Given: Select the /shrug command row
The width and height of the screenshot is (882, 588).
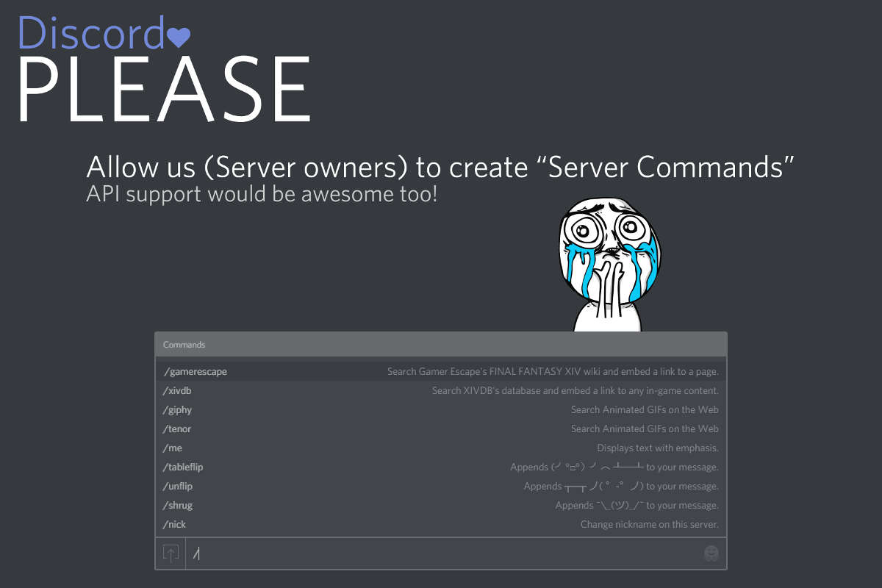Looking at the screenshot, I should click(x=441, y=505).
